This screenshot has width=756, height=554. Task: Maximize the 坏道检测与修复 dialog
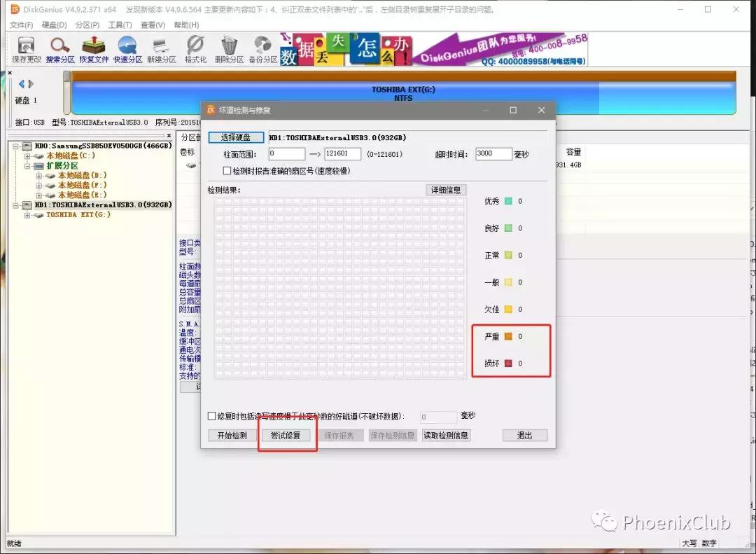(x=514, y=110)
